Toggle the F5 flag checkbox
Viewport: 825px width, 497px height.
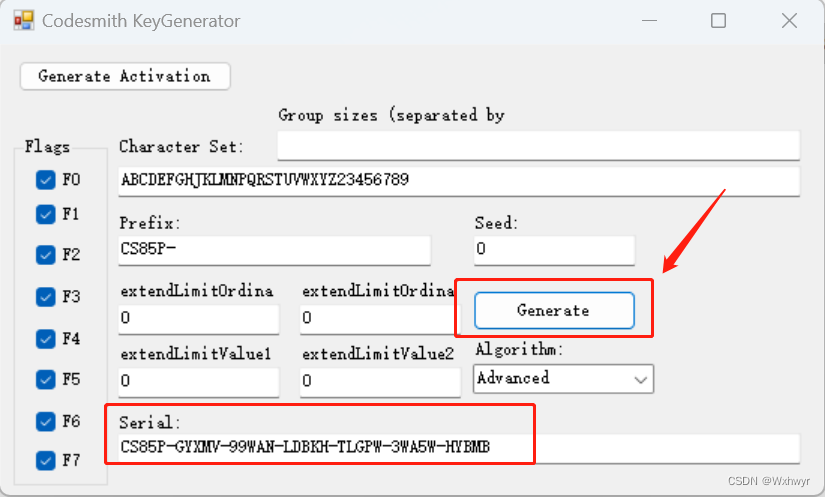46,379
